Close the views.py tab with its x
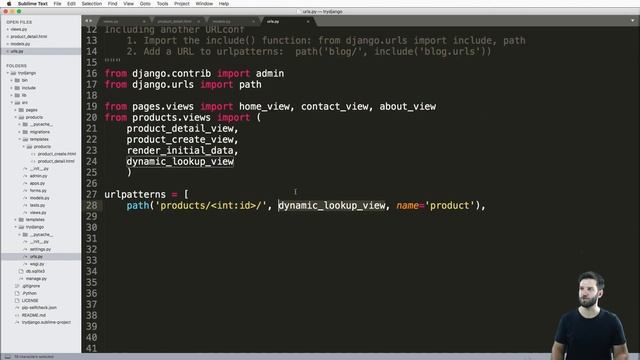 click(144, 21)
